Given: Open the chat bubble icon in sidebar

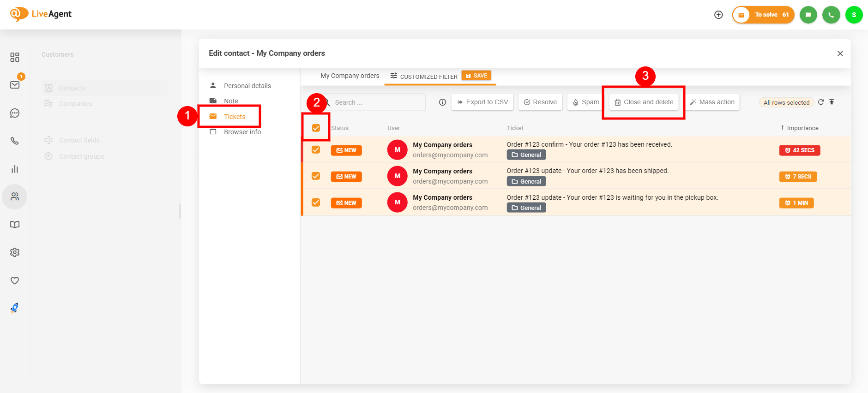Looking at the screenshot, I should tap(15, 113).
